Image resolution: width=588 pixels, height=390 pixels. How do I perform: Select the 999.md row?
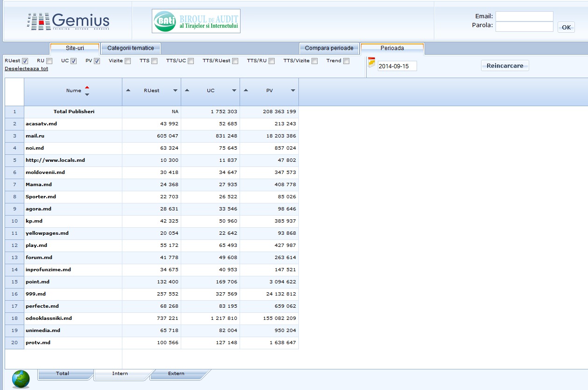click(x=152, y=294)
